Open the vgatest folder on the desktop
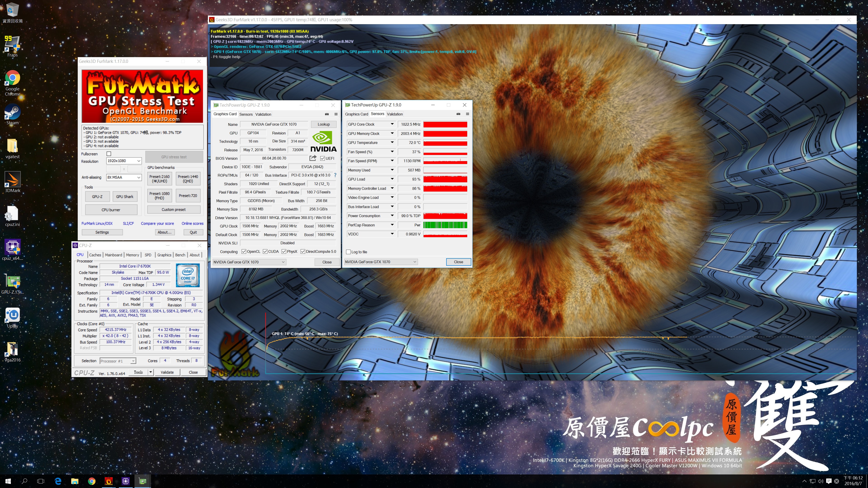This screenshot has height=488, width=868. point(12,148)
